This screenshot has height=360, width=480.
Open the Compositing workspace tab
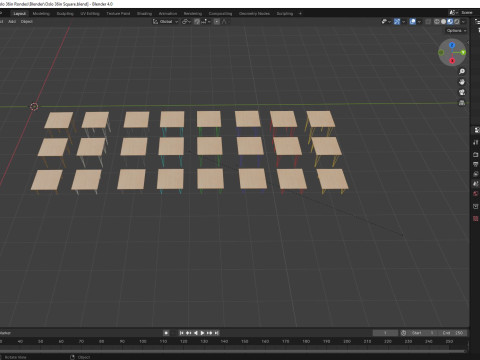220,14
